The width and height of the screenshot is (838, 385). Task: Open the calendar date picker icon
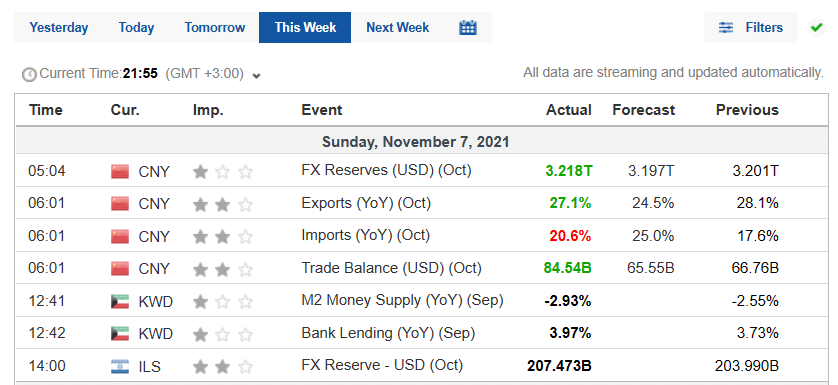[468, 27]
